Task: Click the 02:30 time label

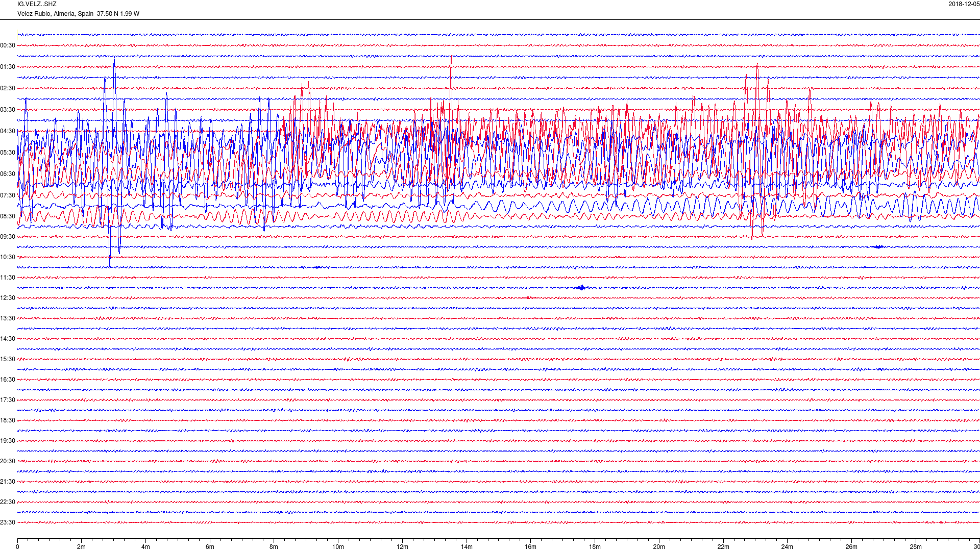Action: click(x=8, y=88)
